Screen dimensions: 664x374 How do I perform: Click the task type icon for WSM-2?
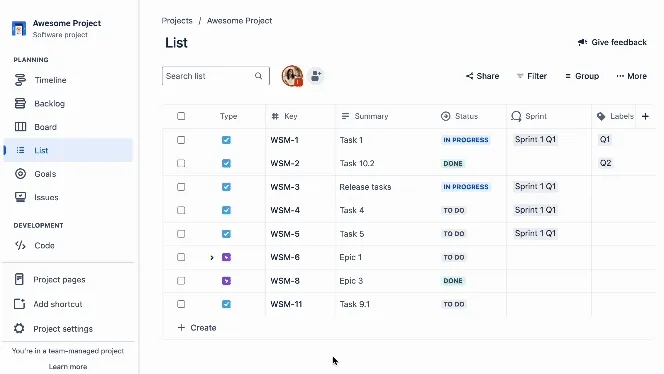[x=227, y=163]
